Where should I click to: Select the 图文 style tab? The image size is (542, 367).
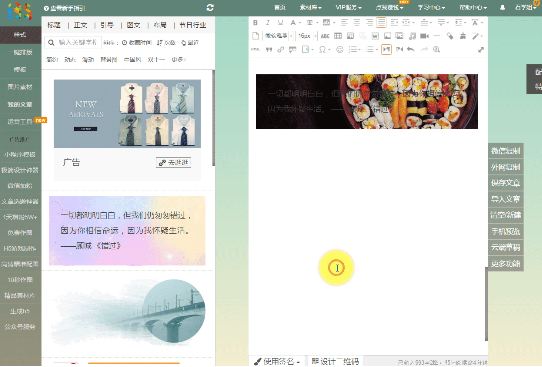tap(133, 25)
